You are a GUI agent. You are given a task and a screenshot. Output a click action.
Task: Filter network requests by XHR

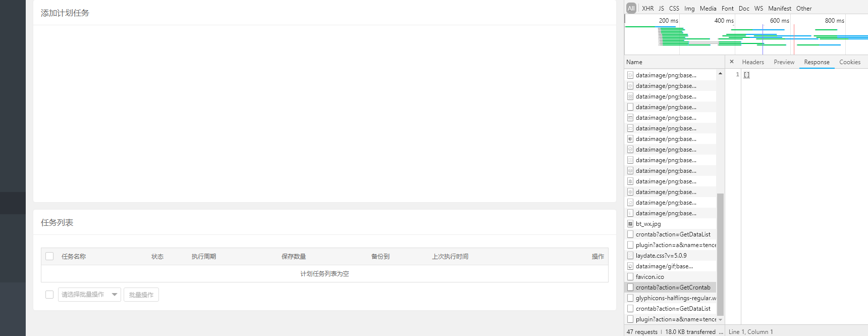[x=648, y=9]
